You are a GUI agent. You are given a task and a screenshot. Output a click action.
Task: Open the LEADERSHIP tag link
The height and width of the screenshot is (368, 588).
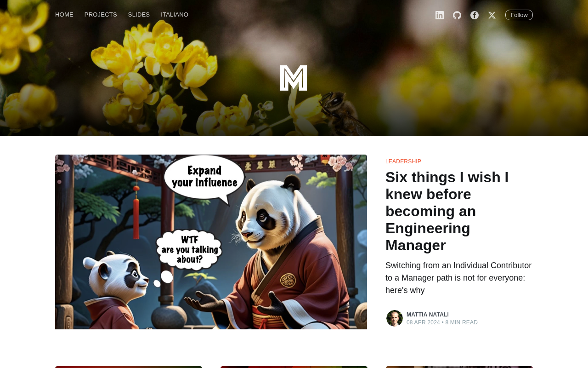pyautogui.click(x=403, y=161)
